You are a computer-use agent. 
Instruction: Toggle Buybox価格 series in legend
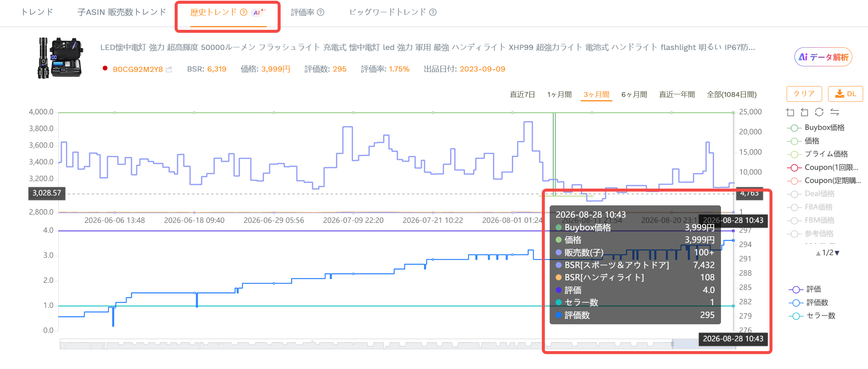[816, 128]
